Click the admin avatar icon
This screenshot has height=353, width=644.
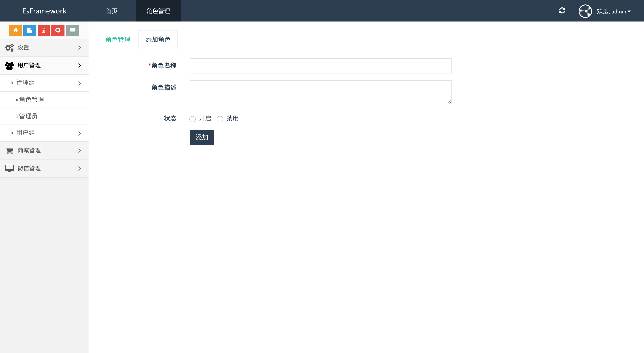click(x=585, y=11)
